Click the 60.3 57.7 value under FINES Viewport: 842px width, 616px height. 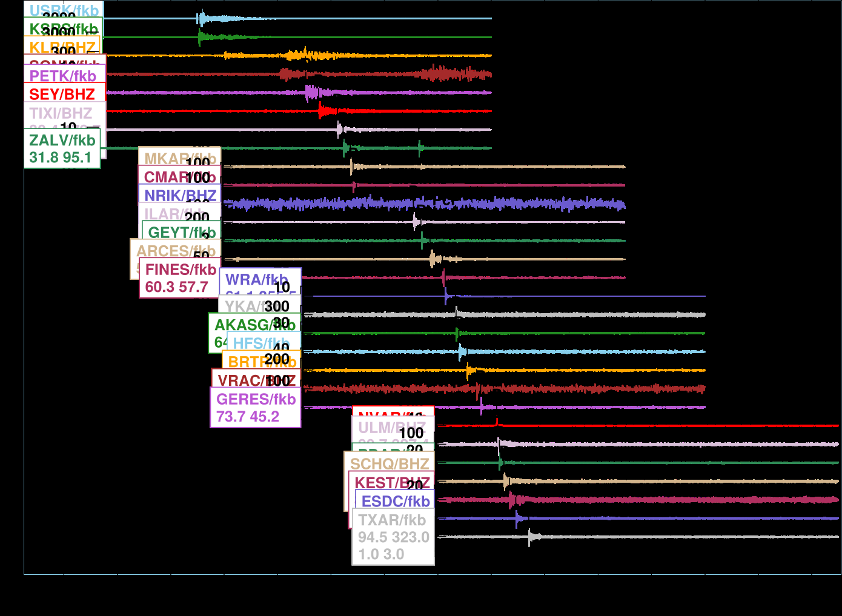tap(176, 287)
